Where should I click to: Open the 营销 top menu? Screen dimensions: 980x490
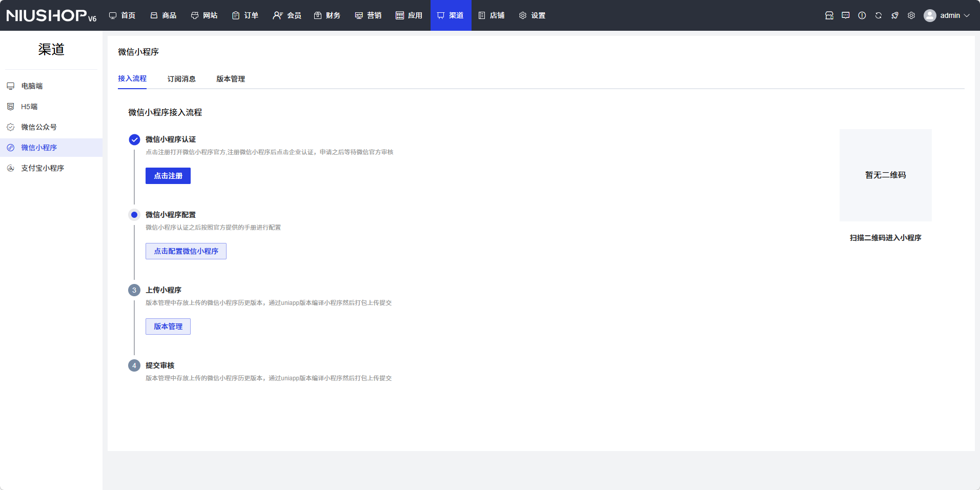pyautogui.click(x=369, y=15)
